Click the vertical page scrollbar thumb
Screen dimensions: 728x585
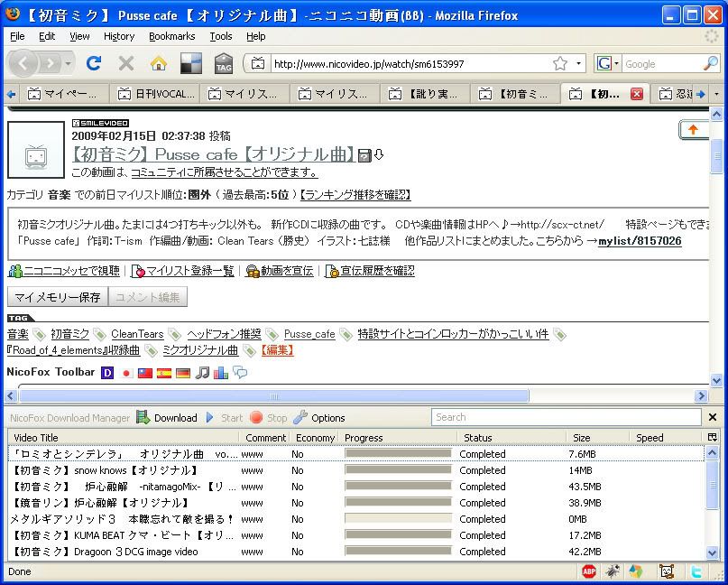pos(717,156)
